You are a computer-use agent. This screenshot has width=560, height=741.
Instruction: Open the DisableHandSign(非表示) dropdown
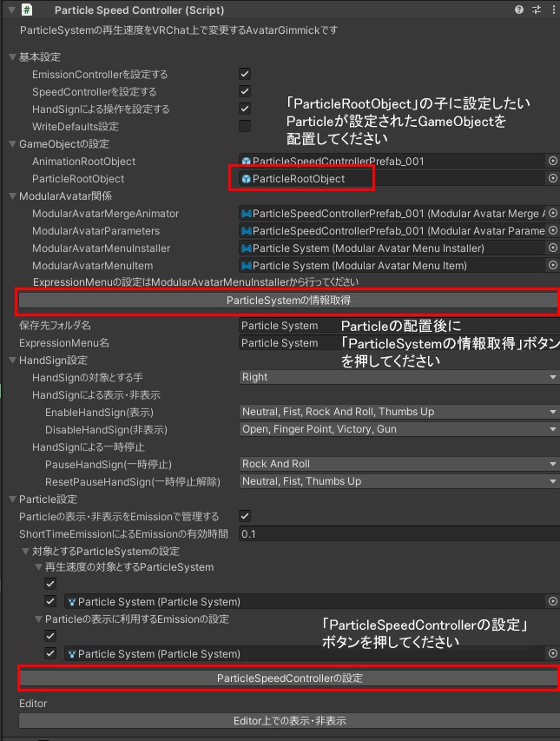399,429
